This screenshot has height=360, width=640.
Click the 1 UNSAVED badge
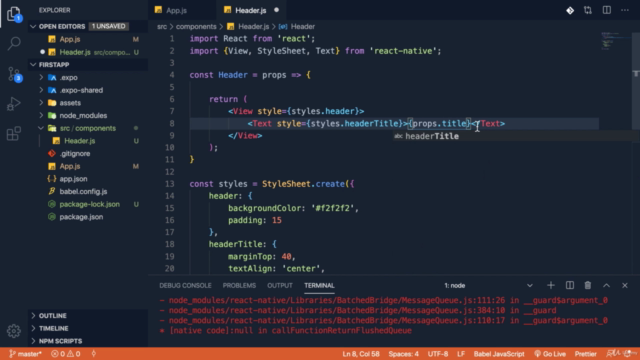pyautogui.click(x=108, y=26)
